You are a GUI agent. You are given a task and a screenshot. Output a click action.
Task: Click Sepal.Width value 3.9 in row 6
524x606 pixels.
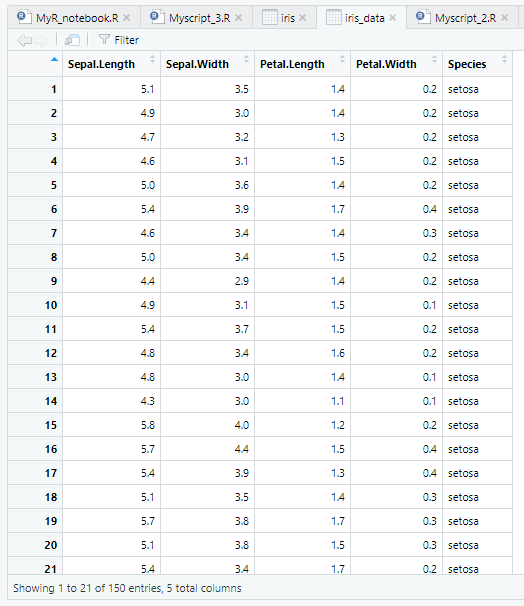(242, 209)
